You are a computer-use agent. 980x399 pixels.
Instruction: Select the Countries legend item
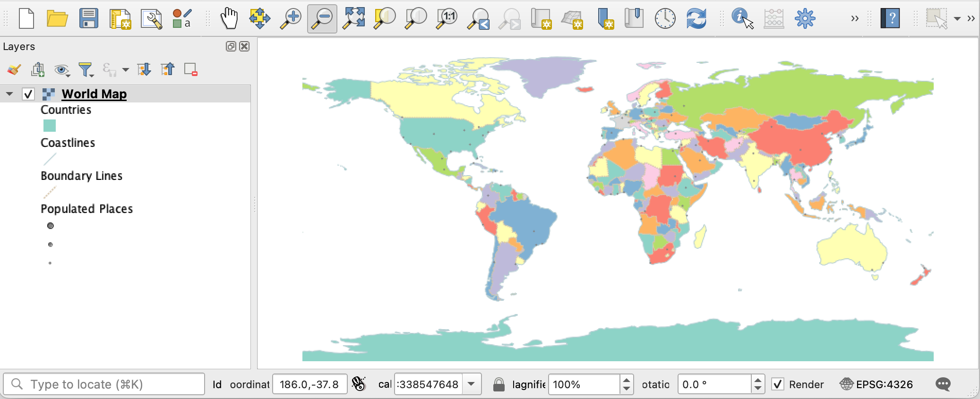[x=66, y=110]
